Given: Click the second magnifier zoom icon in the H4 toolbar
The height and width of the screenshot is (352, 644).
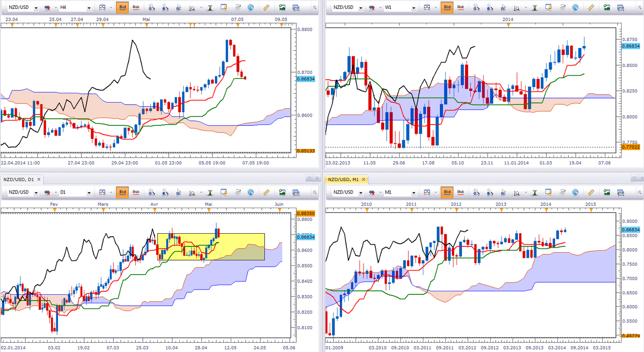Looking at the screenshot, I should pyautogui.click(x=165, y=7).
